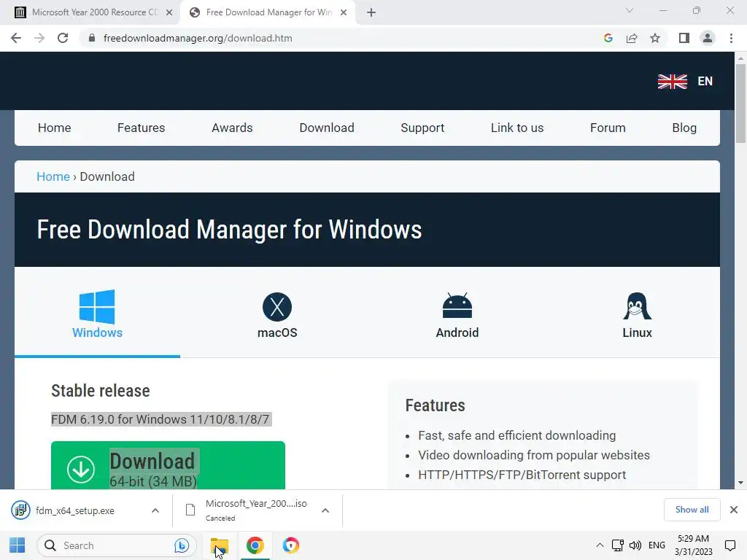Open the notifications center

[729, 545]
